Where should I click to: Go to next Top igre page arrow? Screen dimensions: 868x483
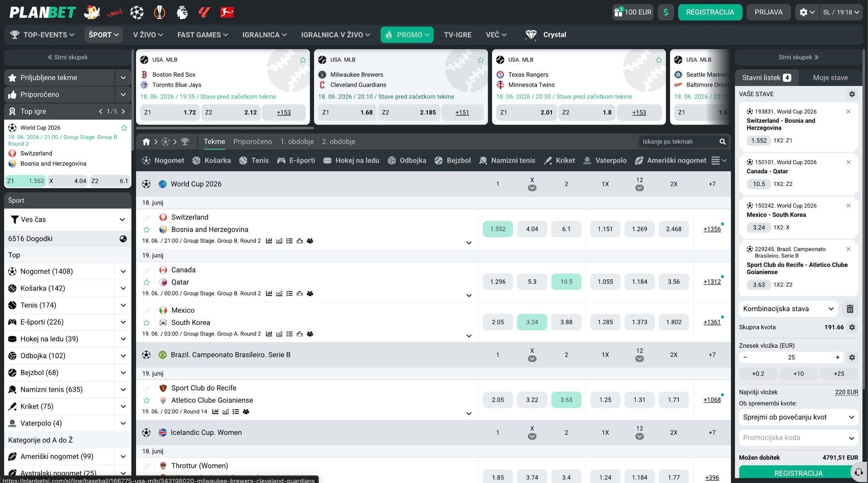[123, 111]
